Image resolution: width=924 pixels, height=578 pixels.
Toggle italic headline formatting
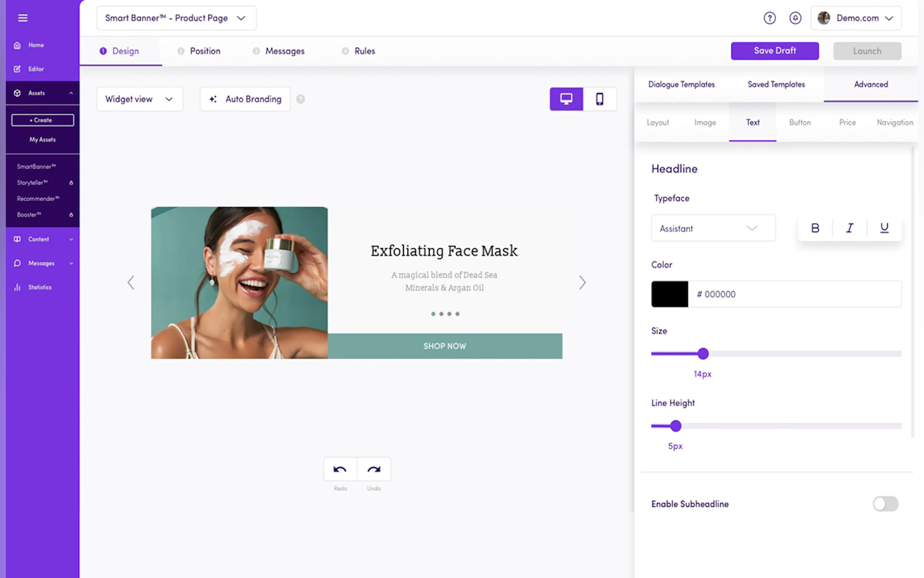pos(849,228)
